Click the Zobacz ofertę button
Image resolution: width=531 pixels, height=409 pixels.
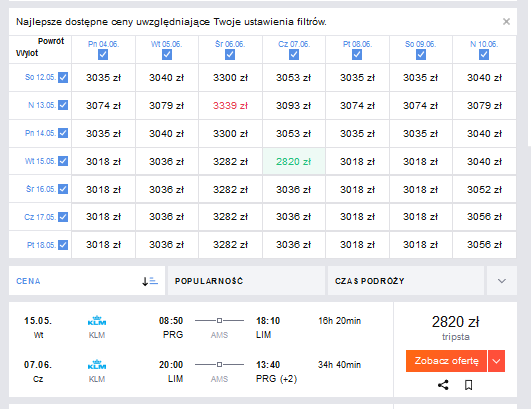(446, 361)
